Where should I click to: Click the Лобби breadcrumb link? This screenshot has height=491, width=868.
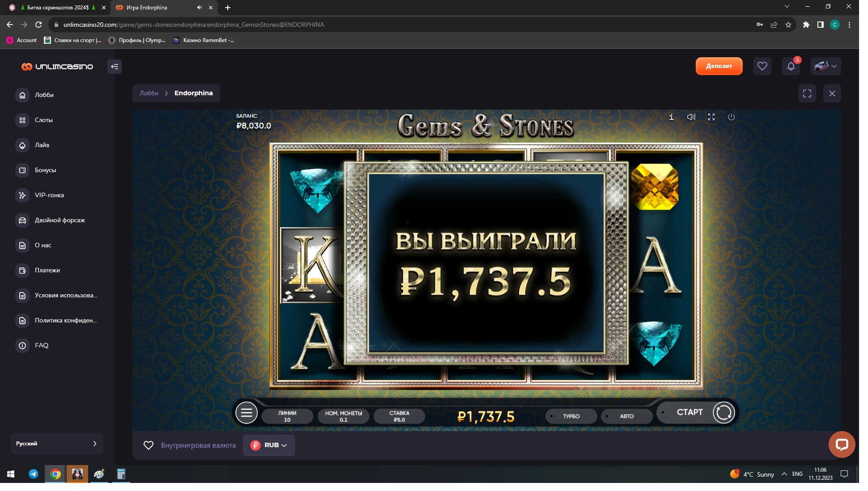click(149, 93)
